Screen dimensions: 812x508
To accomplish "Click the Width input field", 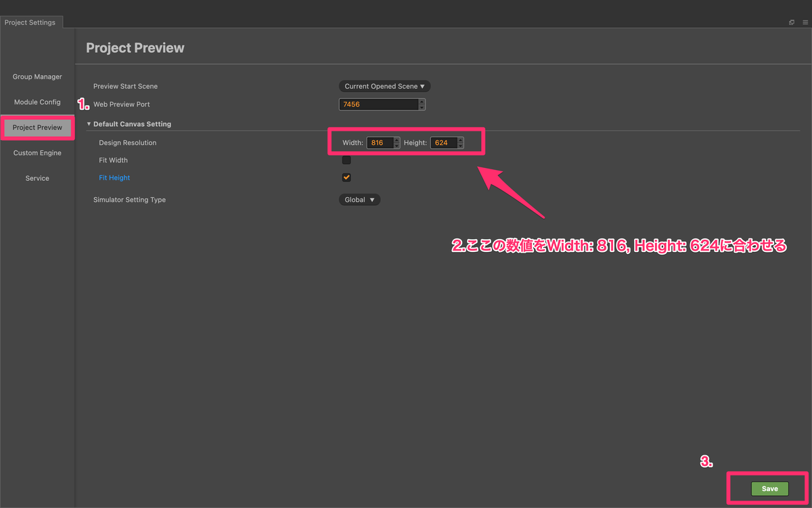I will 380,143.
